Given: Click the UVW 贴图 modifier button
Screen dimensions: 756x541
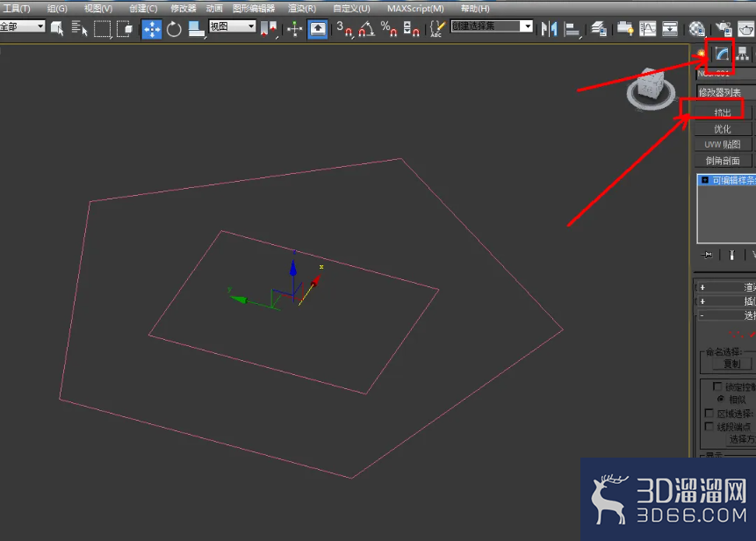Looking at the screenshot, I should [723, 144].
